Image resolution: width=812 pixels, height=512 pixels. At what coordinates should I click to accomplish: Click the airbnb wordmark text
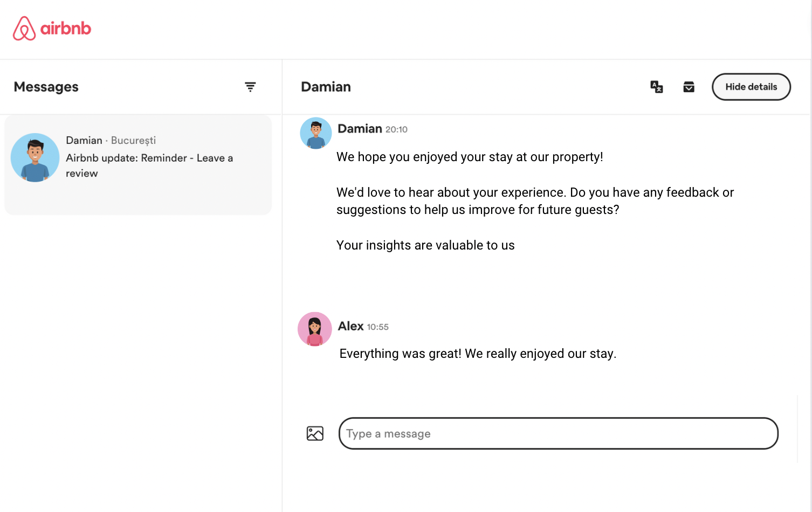[66, 29]
